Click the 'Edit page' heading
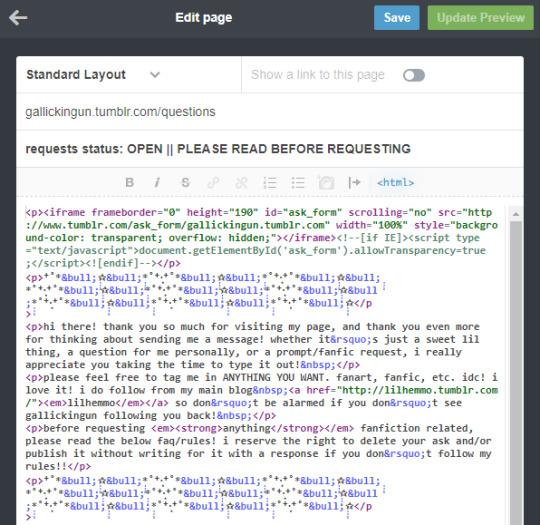The width and height of the screenshot is (540, 525). point(204,18)
